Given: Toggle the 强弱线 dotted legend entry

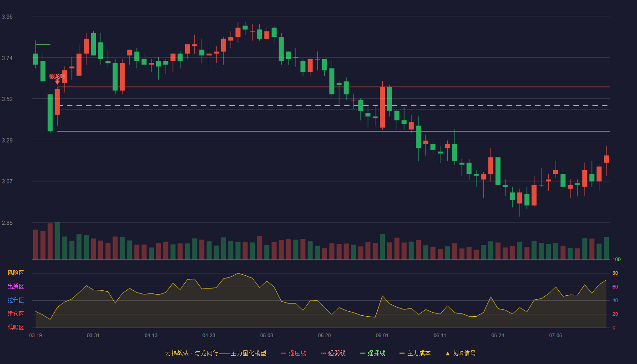Looking at the screenshot, I should [333, 353].
